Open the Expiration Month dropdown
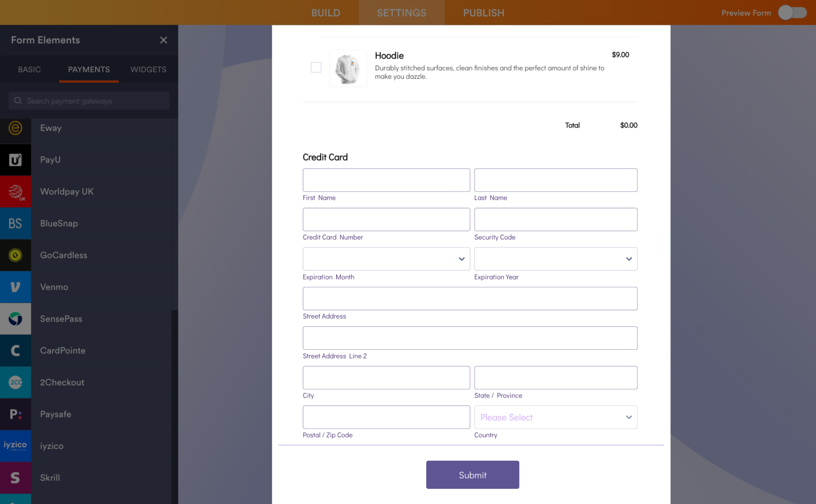 386,259
